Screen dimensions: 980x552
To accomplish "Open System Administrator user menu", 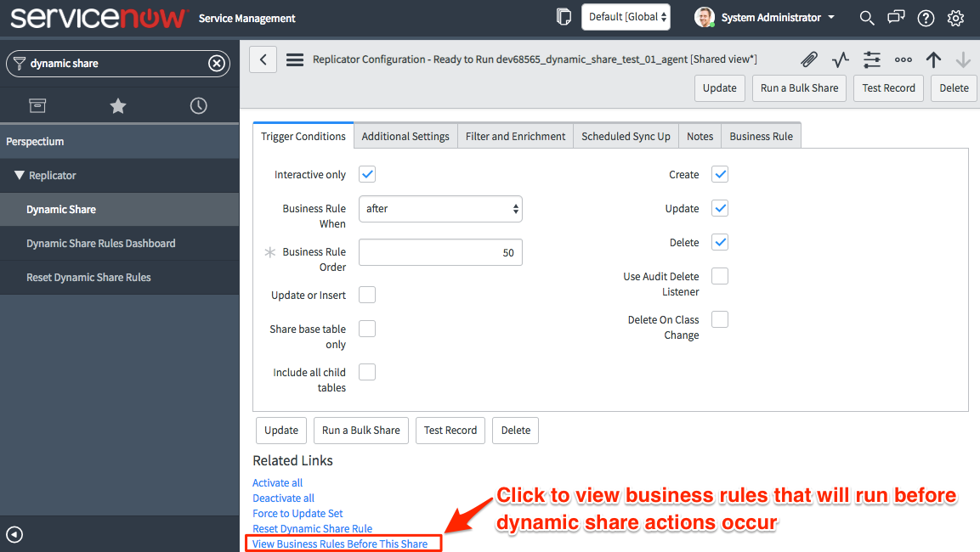I will 778,18.
